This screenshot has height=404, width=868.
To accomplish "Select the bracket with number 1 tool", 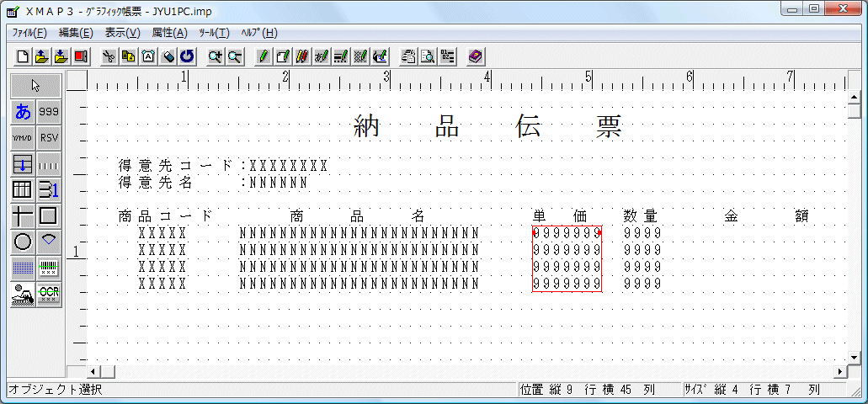I will (x=49, y=190).
